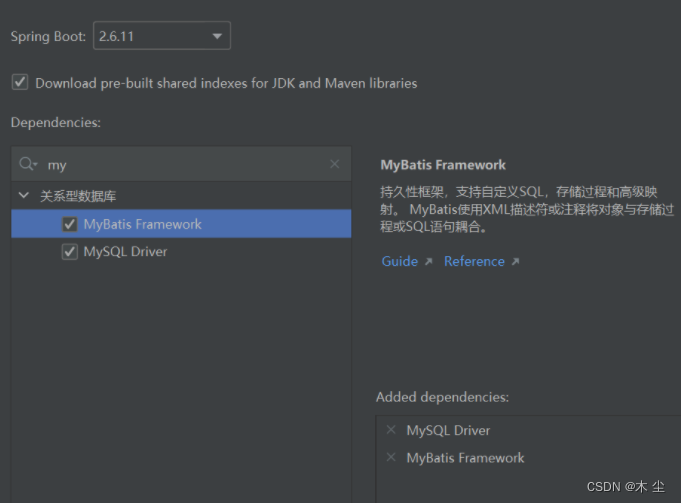Uncheck the MySQL Driver checkbox
681x503 pixels.
69,252
